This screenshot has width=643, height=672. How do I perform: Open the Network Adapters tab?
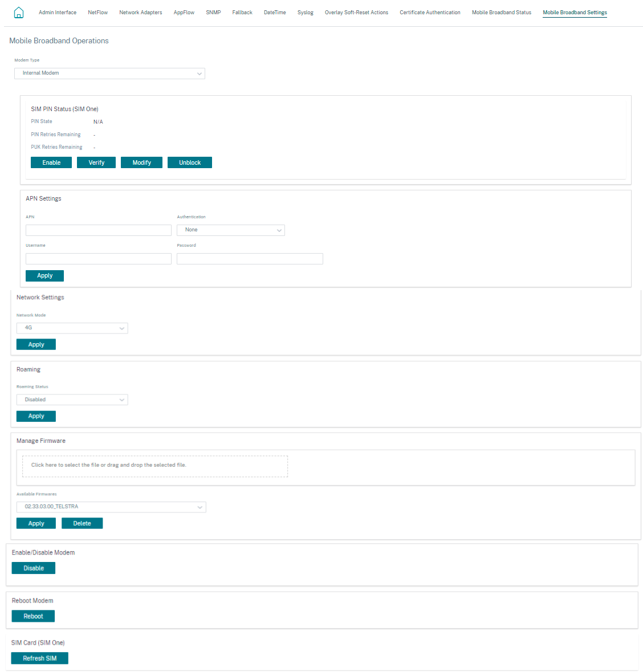click(141, 13)
